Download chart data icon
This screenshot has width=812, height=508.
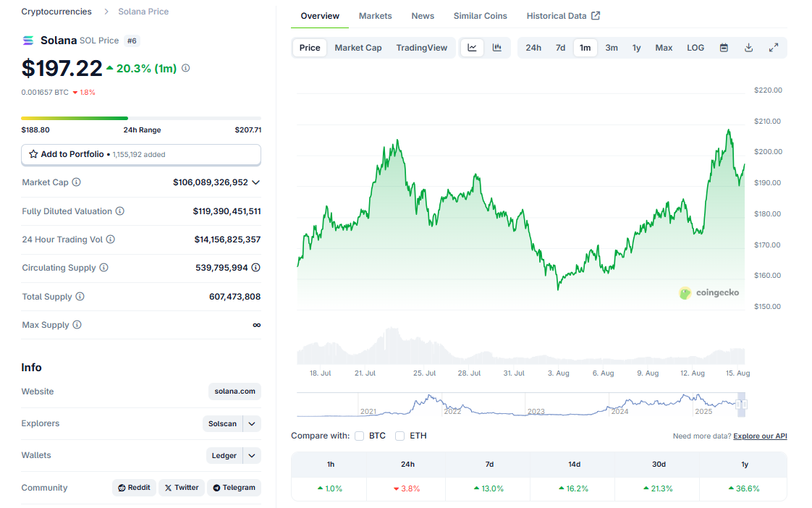pyautogui.click(x=749, y=48)
